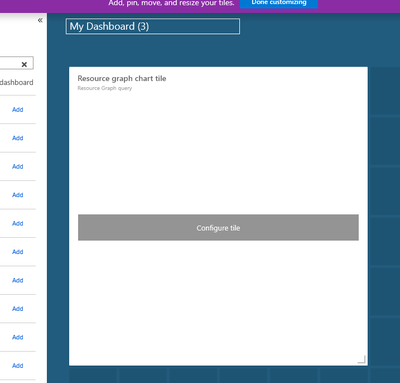400x383 pixels.
Task: Add the last visible gallery tile
Action: tap(18, 366)
